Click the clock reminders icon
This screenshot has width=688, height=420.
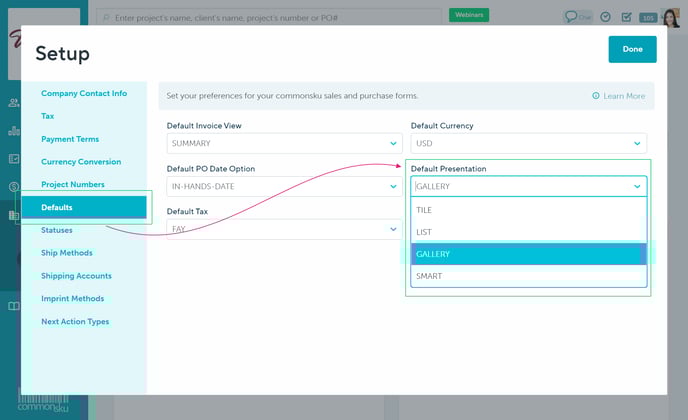(605, 16)
